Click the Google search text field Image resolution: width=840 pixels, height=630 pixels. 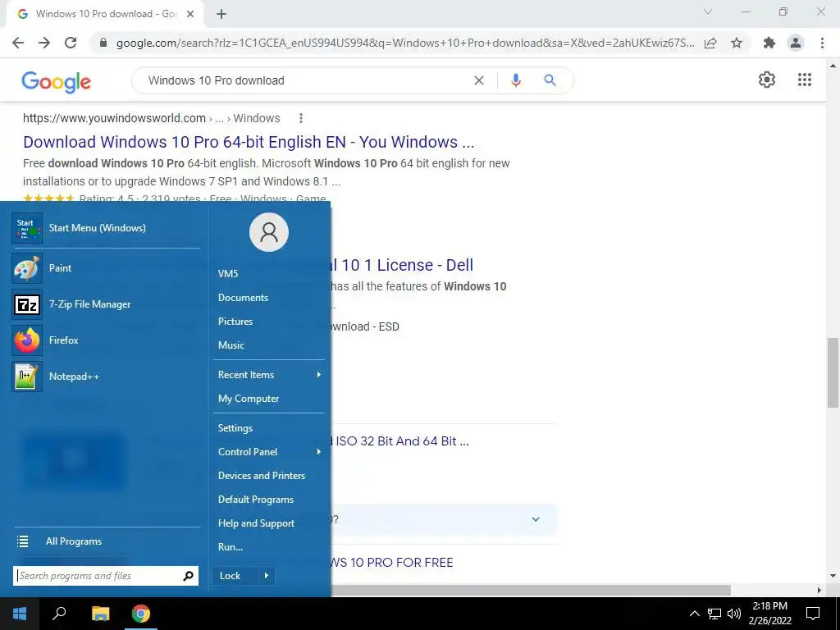pyautogui.click(x=305, y=80)
